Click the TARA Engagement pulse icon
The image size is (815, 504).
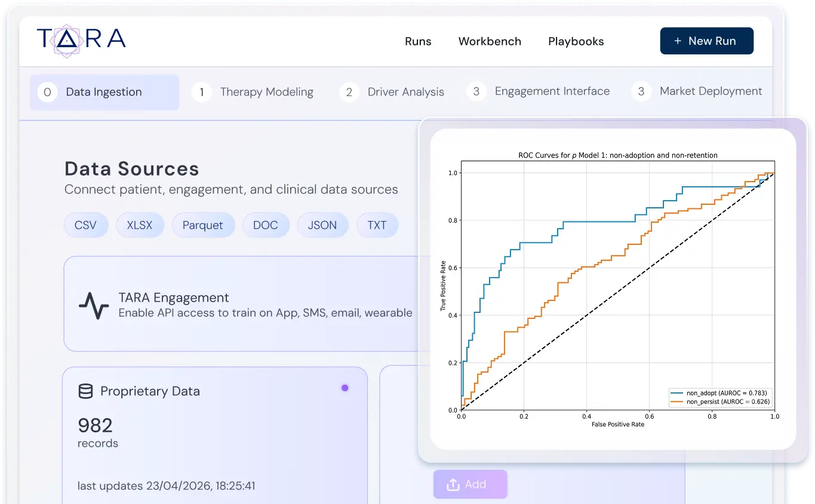[94, 305]
